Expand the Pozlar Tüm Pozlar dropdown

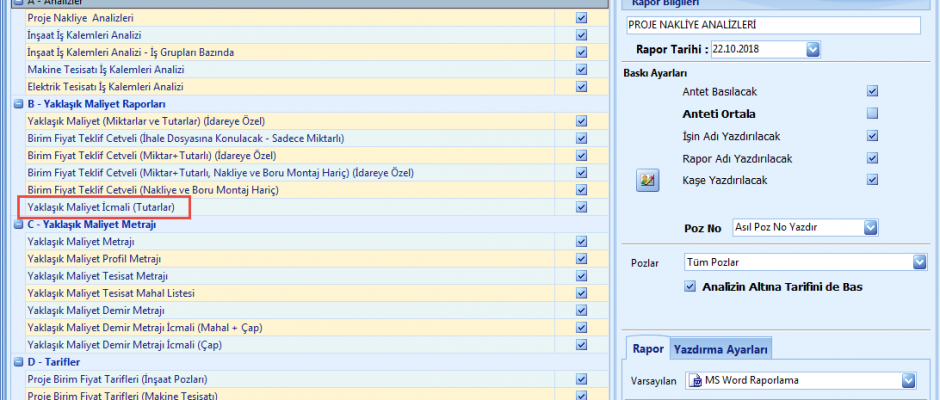click(919, 262)
